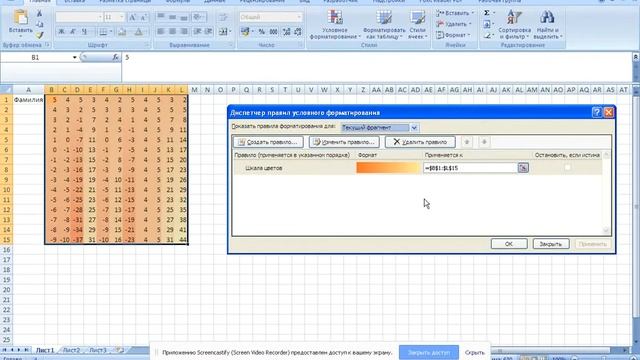The image size is (640, 360).
Task: Click the Comma Style (000) icon
Action: tap(273, 31)
